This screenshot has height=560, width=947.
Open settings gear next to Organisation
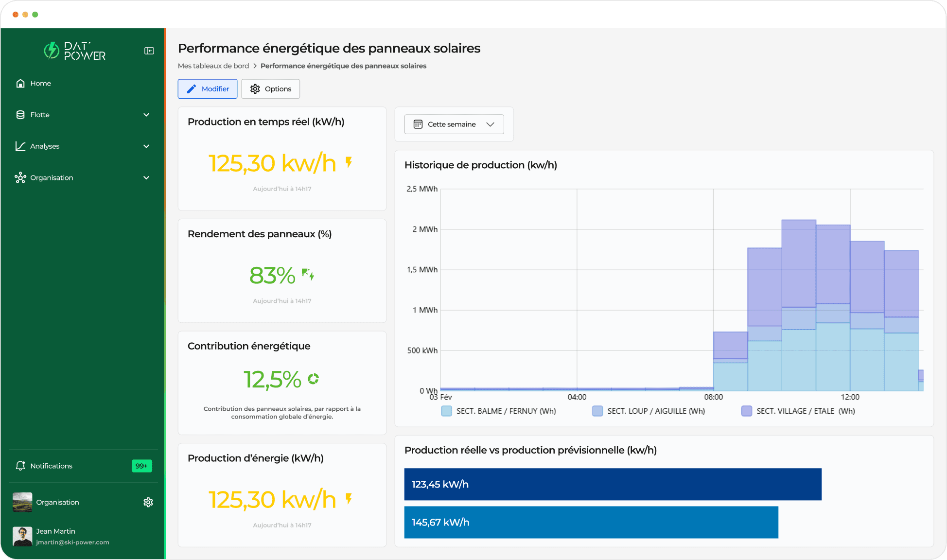tap(148, 502)
